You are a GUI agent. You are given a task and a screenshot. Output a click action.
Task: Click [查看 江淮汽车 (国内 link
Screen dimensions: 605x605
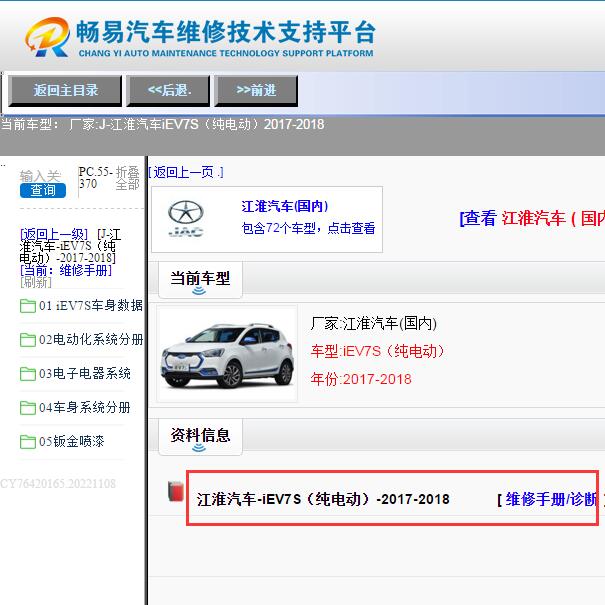click(x=532, y=218)
